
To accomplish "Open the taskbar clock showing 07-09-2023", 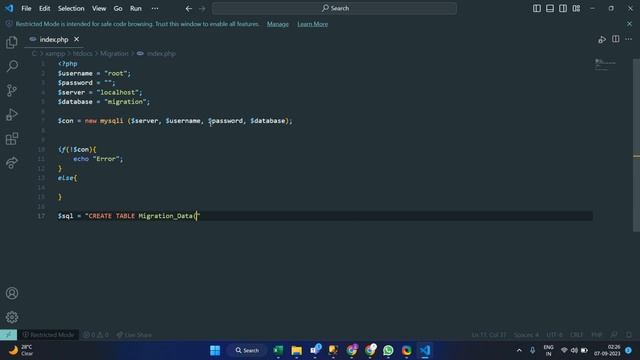I will (x=607, y=350).
